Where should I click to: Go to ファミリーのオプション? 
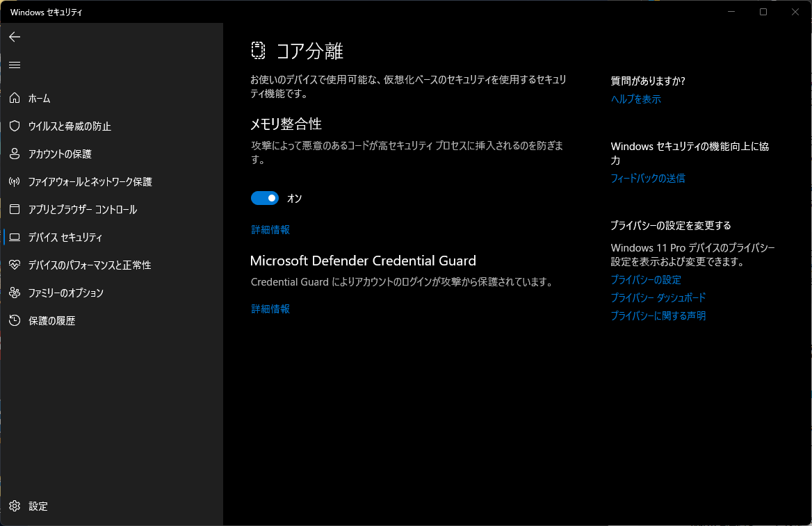pos(66,293)
